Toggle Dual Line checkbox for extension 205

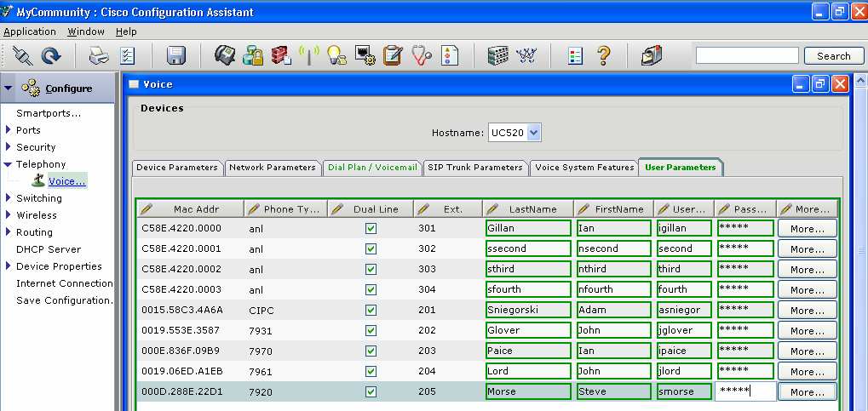point(371,391)
